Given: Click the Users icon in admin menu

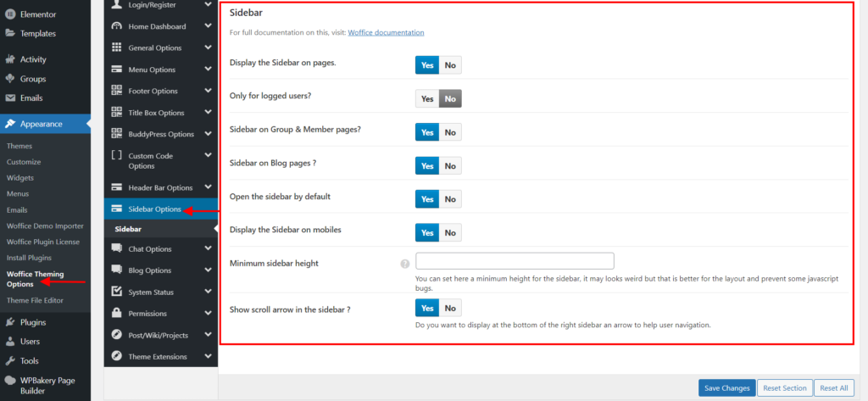Looking at the screenshot, I should point(10,342).
